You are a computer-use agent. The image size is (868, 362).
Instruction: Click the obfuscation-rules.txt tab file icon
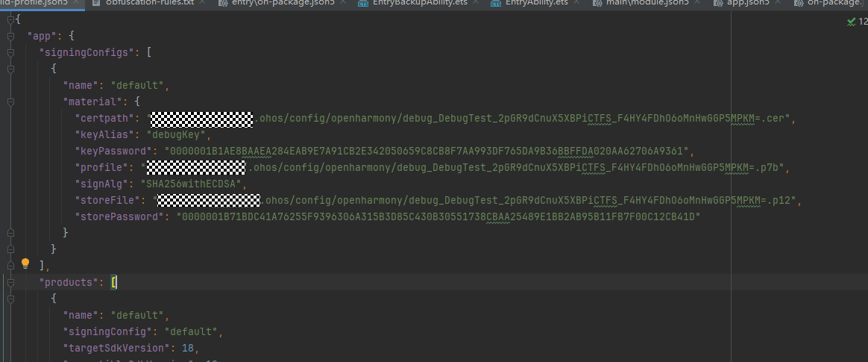97,3
